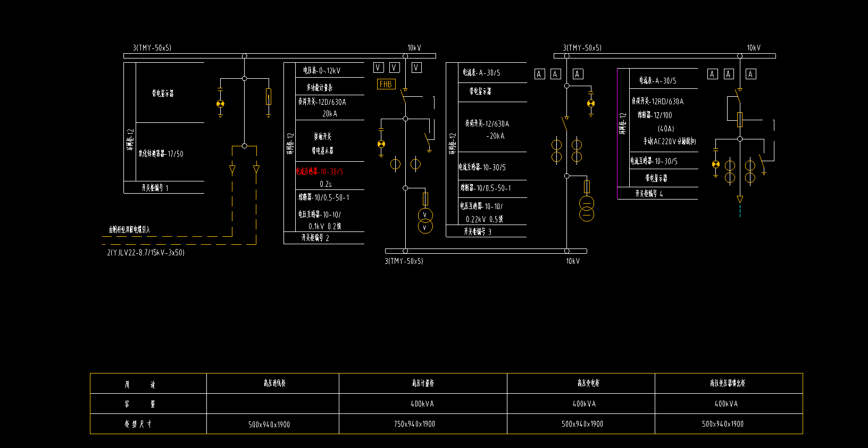Select the 10kV label under the lower busbar
Screen dimensions: 868x448
click(x=573, y=261)
